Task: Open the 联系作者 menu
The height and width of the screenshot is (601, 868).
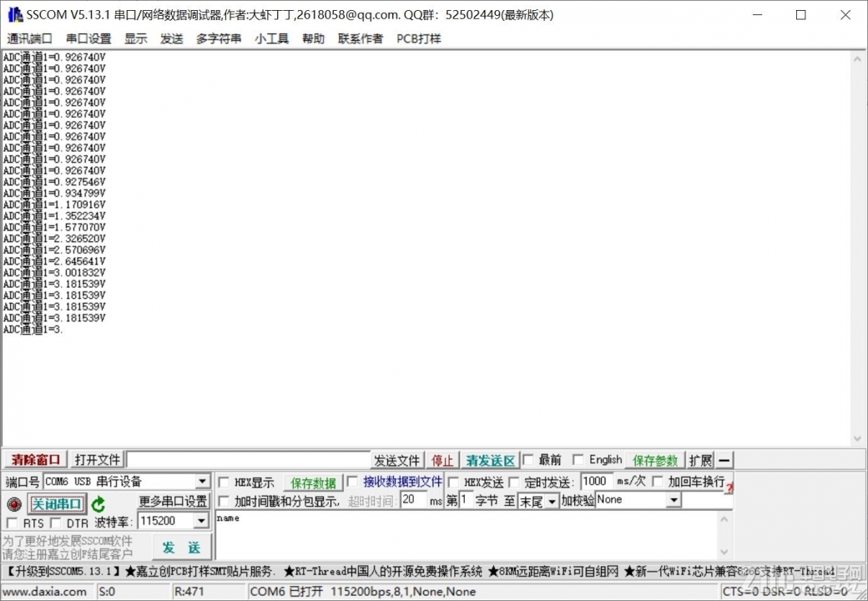Action: point(361,38)
